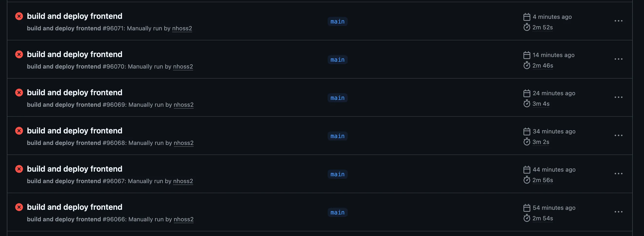The height and width of the screenshot is (236, 644).
Task: Open the options menu for run #96069
Action: point(618,97)
